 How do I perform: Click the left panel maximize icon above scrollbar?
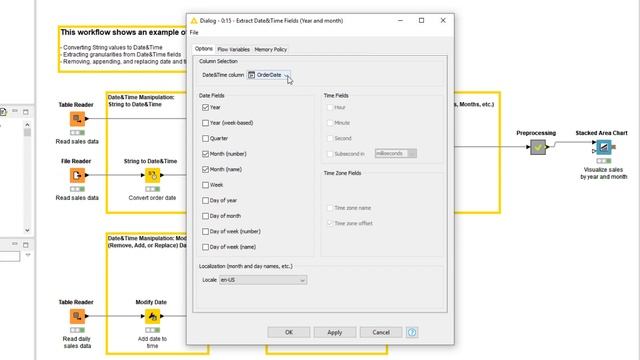coord(26,111)
